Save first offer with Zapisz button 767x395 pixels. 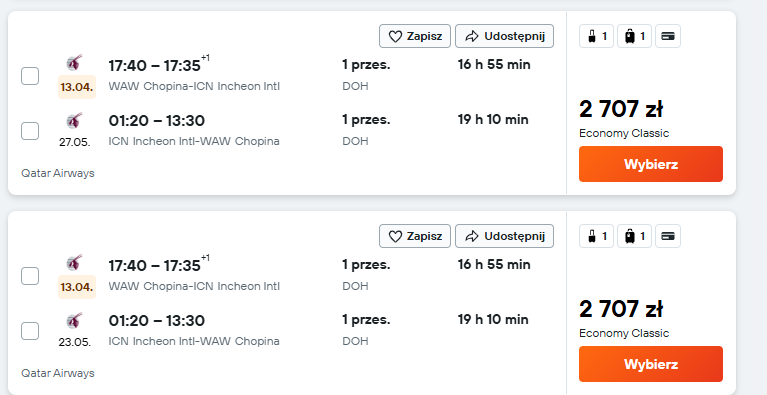click(x=415, y=36)
